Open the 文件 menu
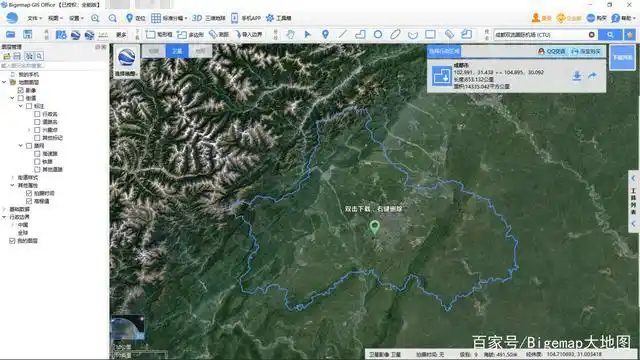 pos(34,18)
